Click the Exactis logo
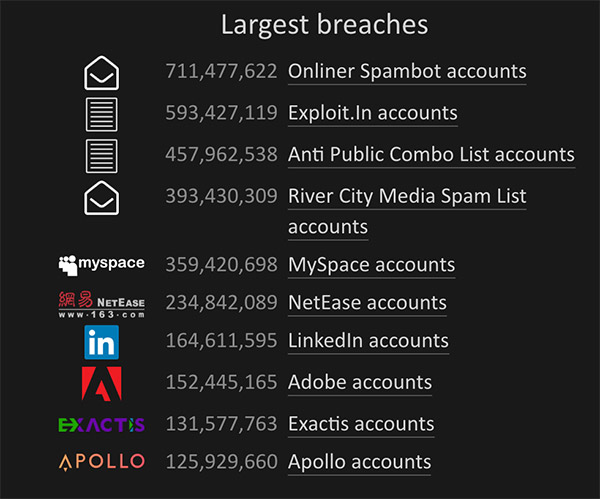This screenshot has height=499, width=600. [x=102, y=424]
